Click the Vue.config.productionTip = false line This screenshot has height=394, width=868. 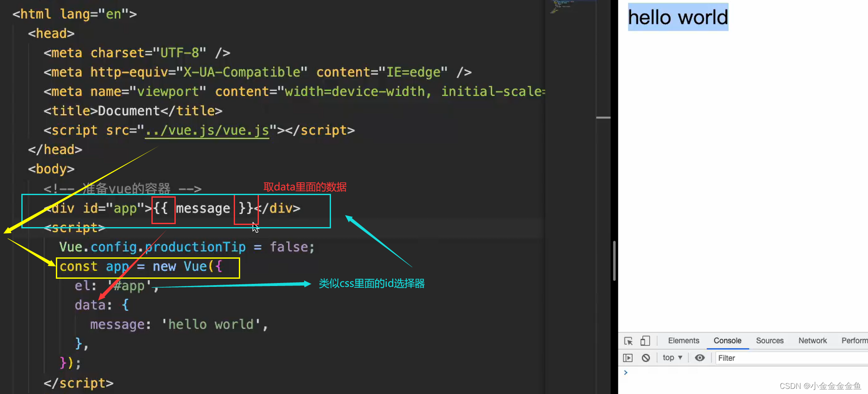click(187, 247)
